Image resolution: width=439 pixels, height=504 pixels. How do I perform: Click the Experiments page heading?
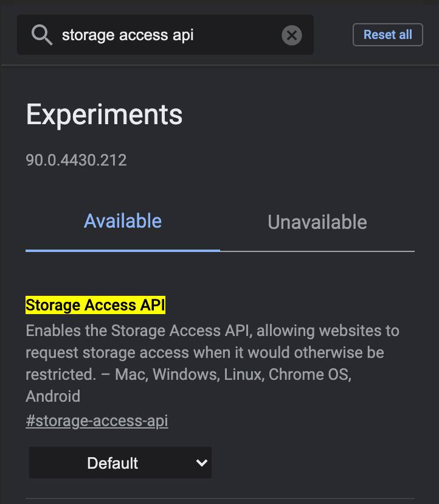pos(104,114)
